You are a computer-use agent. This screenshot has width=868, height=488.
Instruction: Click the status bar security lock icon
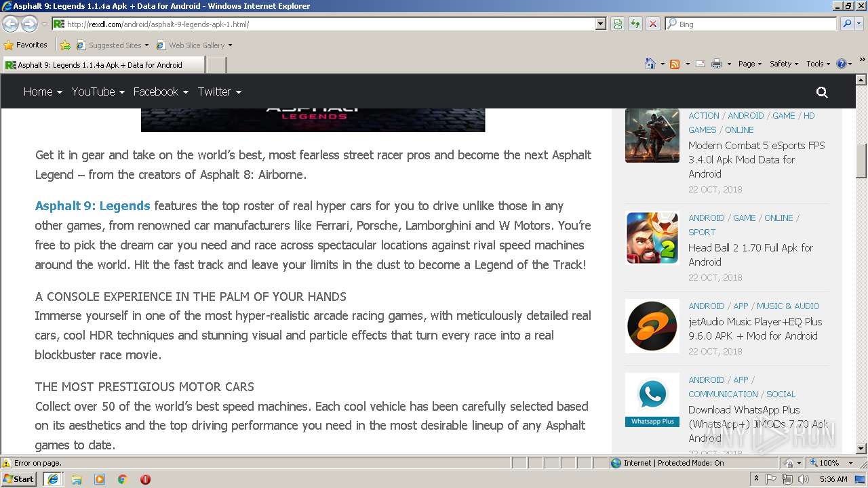pos(789,463)
